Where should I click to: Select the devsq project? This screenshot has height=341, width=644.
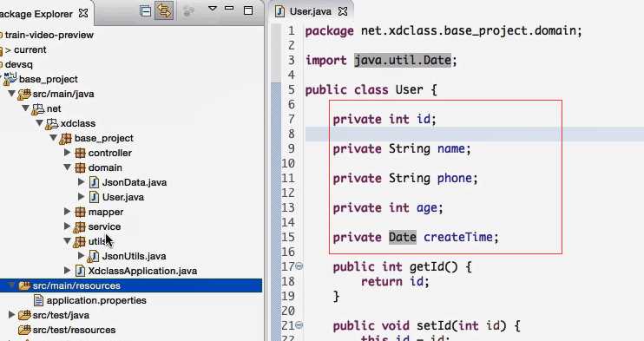pos(19,64)
